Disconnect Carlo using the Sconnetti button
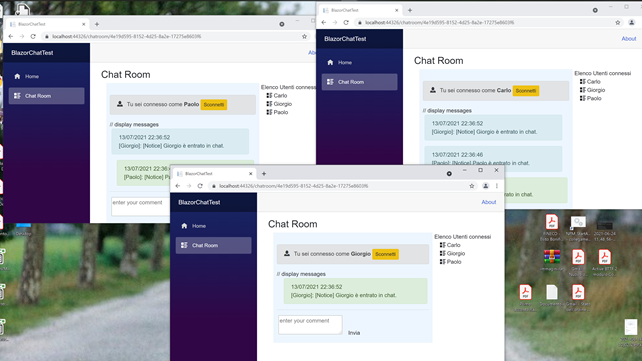Viewport: 642px width, 361px height. coord(526,90)
